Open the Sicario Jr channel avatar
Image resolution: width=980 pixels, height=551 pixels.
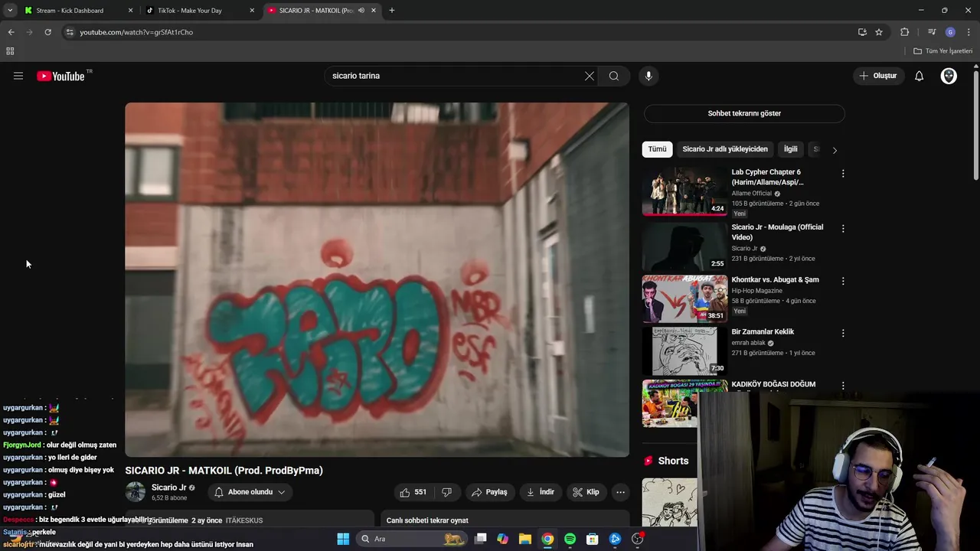(136, 492)
